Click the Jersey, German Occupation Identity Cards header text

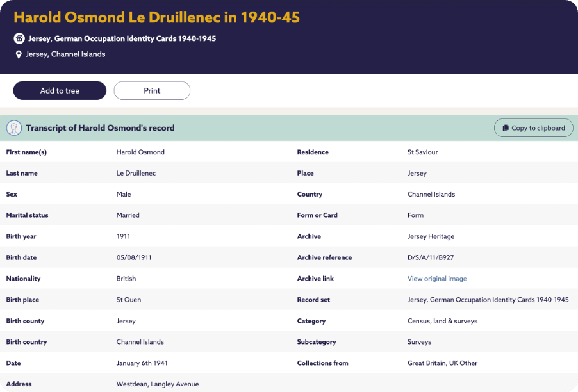(x=122, y=38)
